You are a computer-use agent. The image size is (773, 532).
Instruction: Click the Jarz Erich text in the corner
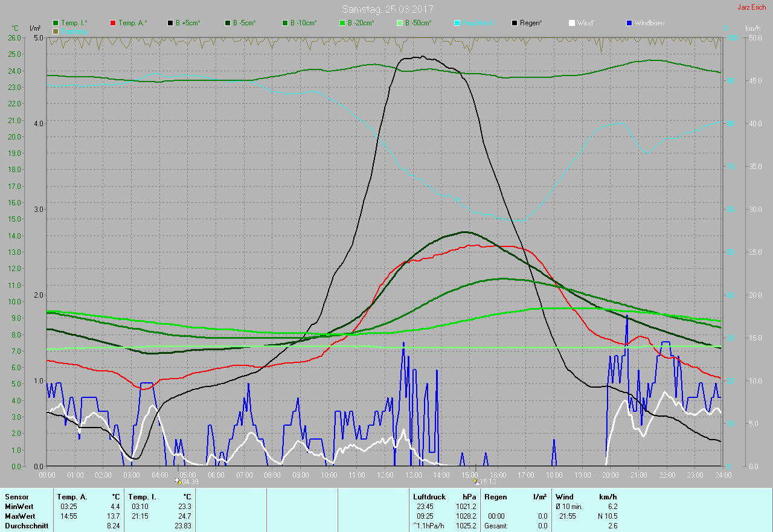coord(751,7)
